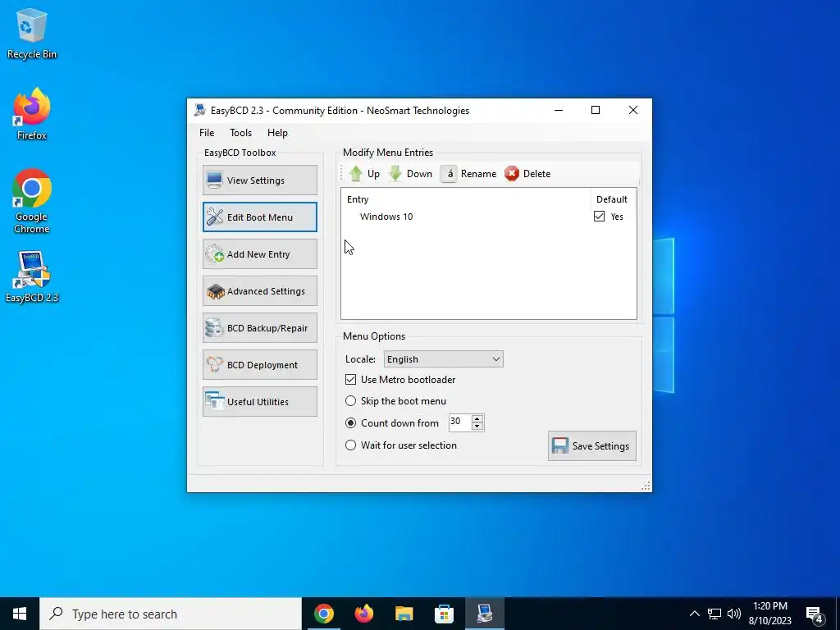Click the taskbar search box
Image resolution: width=840 pixels, height=630 pixels.
click(x=171, y=614)
